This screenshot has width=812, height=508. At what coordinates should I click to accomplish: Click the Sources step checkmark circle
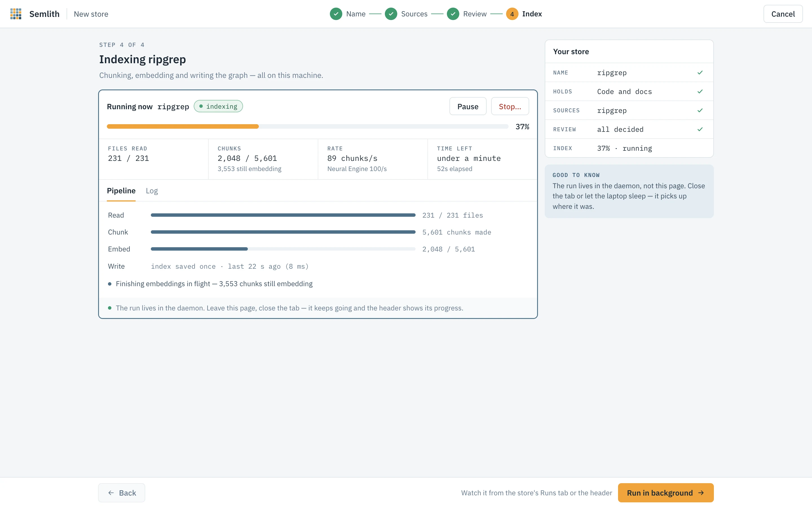click(x=391, y=14)
